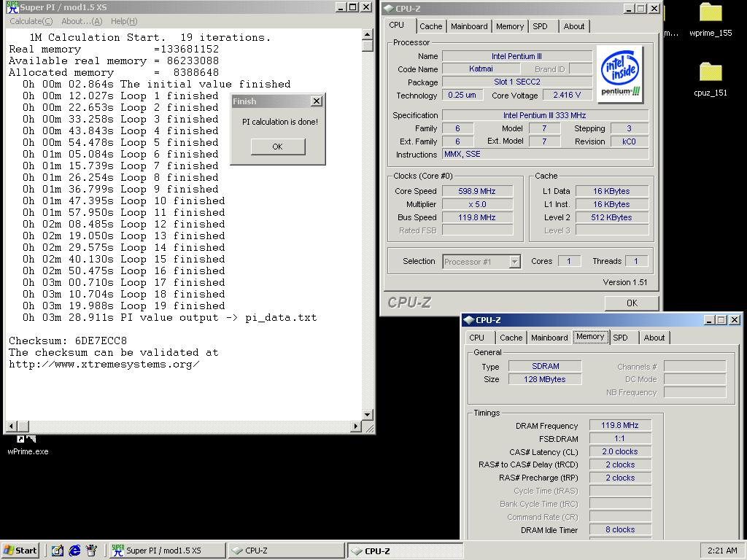Screen dimensions: 747x560
Task: Switch to Memory tab in upper CPU-Z window
Action: [x=510, y=27]
